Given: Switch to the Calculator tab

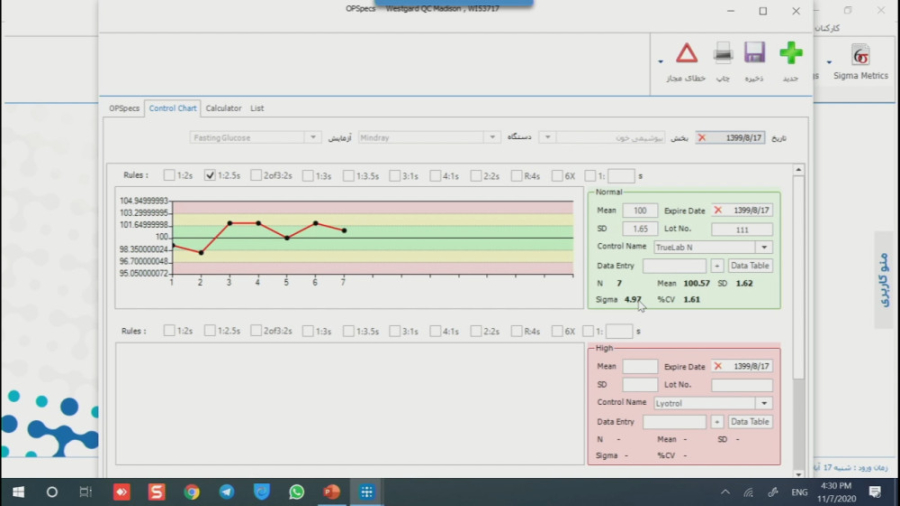Looking at the screenshot, I should [x=224, y=108].
